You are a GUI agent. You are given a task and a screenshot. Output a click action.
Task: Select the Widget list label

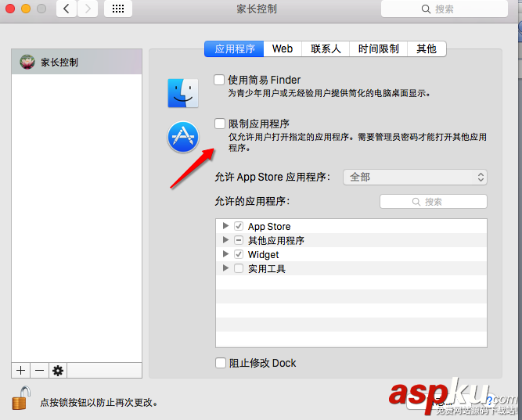(263, 255)
